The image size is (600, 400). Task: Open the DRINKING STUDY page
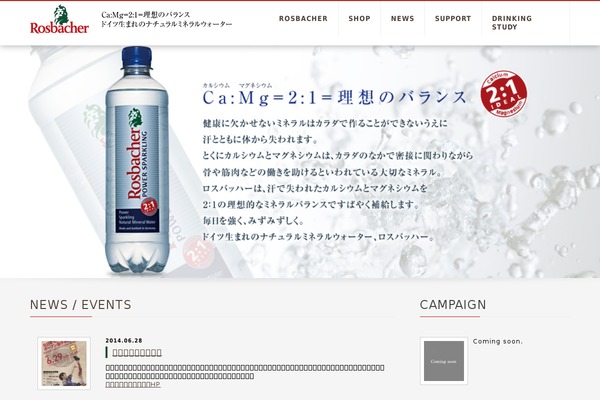[x=512, y=23]
